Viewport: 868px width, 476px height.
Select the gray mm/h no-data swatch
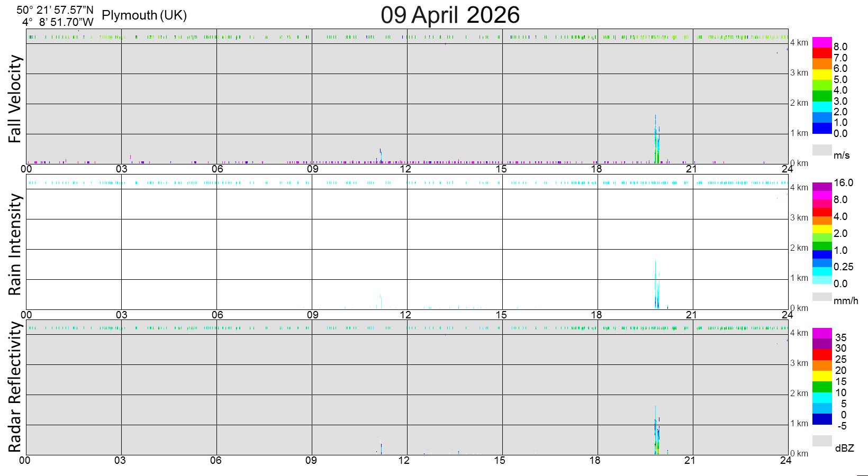click(822, 297)
